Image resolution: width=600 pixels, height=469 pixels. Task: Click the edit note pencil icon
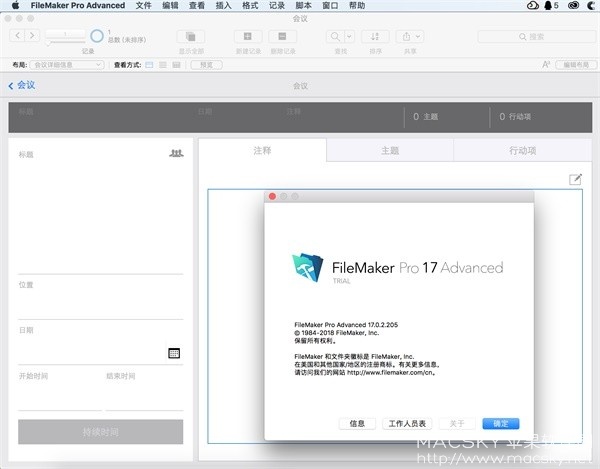(x=575, y=179)
